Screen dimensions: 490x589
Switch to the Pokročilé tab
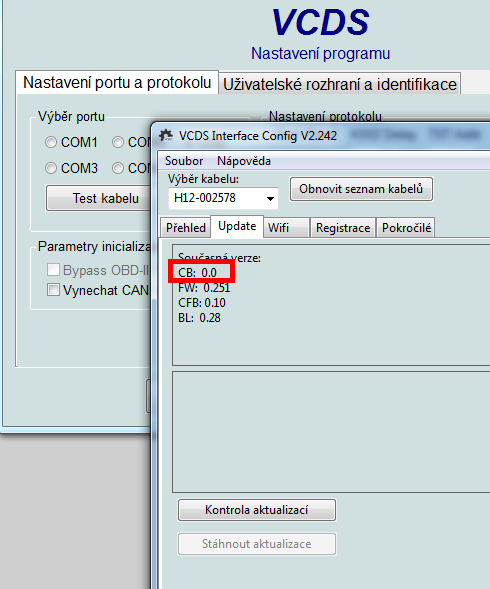coord(406,228)
